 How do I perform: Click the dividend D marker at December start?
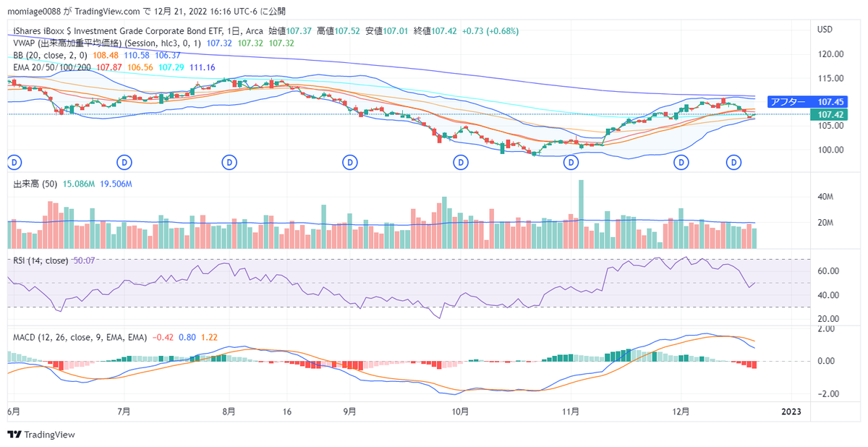click(681, 162)
